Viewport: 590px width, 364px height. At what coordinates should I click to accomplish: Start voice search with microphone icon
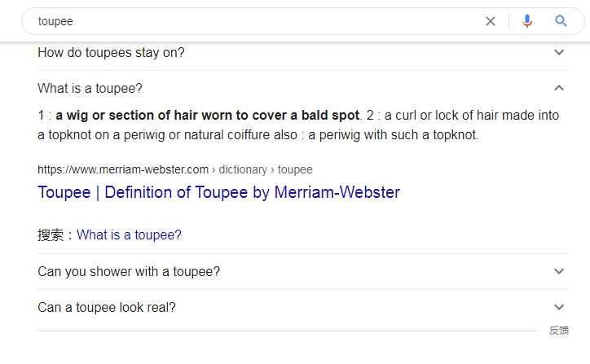pyautogui.click(x=527, y=21)
